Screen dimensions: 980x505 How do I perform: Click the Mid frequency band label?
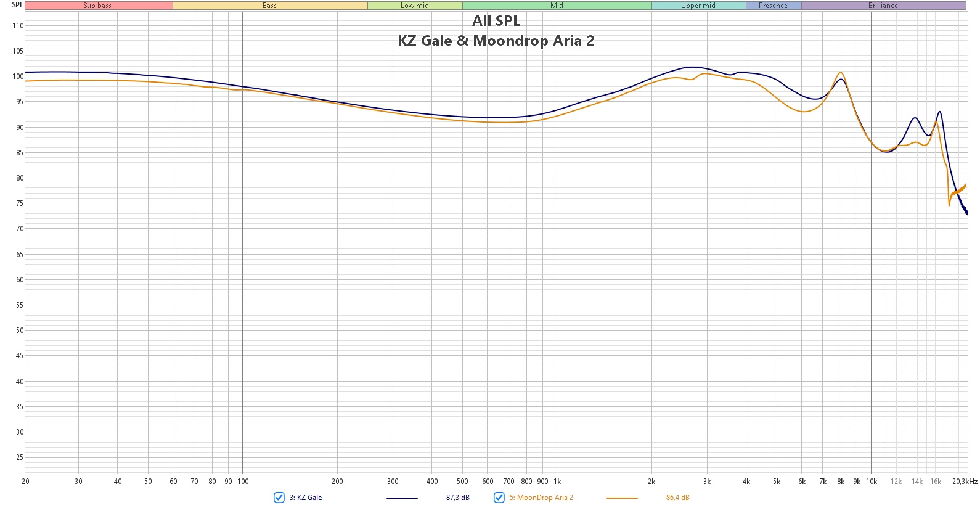click(557, 6)
